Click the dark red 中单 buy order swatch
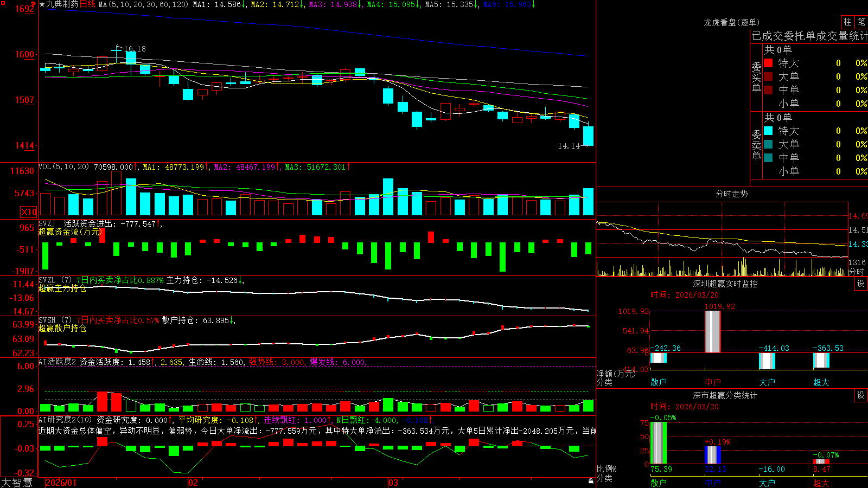 (768, 90)
